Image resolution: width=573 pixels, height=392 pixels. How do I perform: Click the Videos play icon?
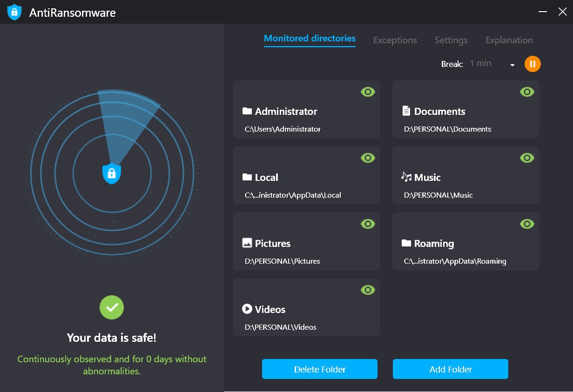(x=247, y=309)
